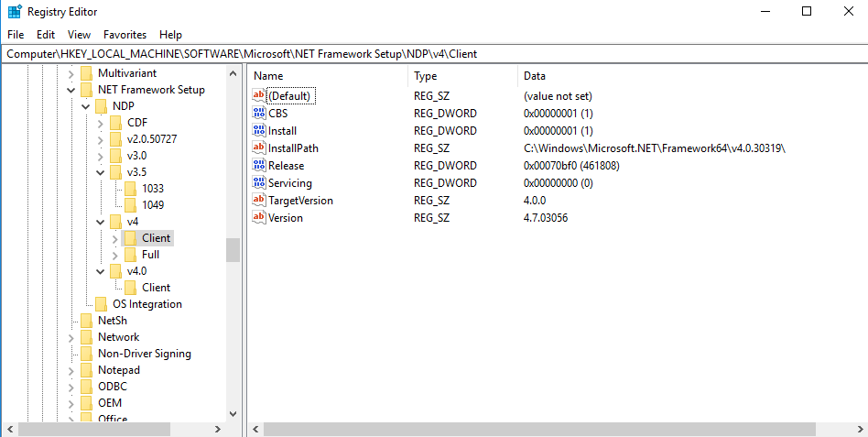The height and width of the screenshot is (437, 868).
Task: Select the Client key under v4.0
Action: [156, 288]
